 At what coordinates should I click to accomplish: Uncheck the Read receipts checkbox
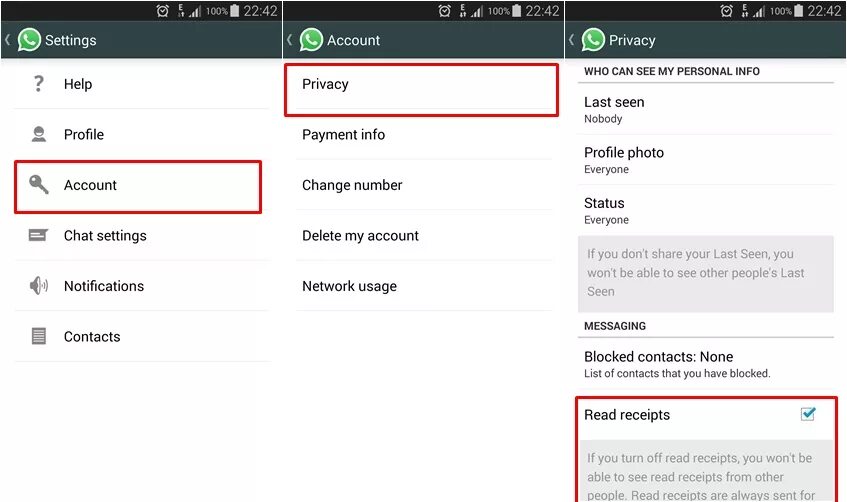click(808, 414)
